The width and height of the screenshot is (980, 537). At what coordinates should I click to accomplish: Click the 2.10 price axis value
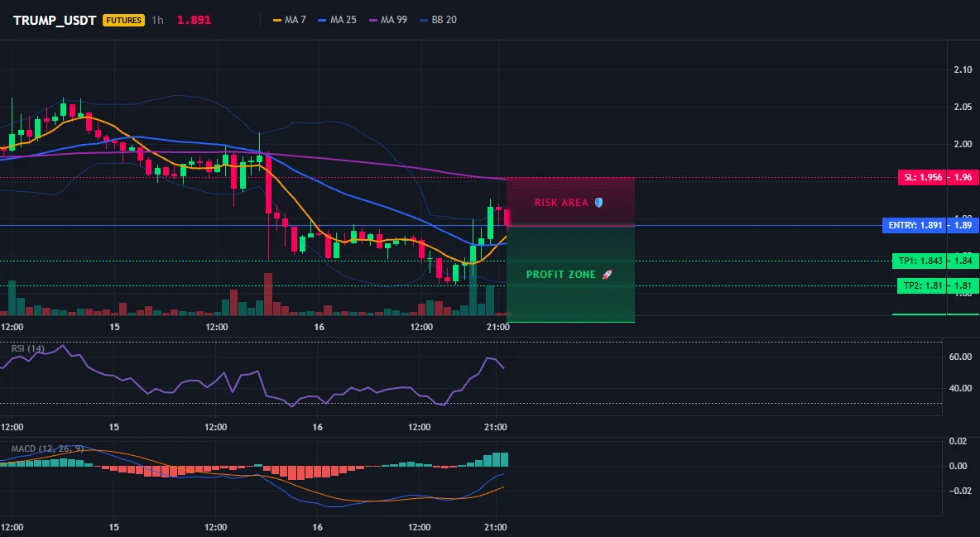click(x=963, y=70)
